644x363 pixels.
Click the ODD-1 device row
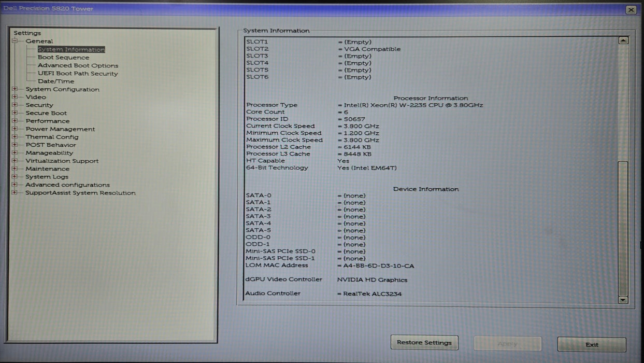tap(306, 244)
